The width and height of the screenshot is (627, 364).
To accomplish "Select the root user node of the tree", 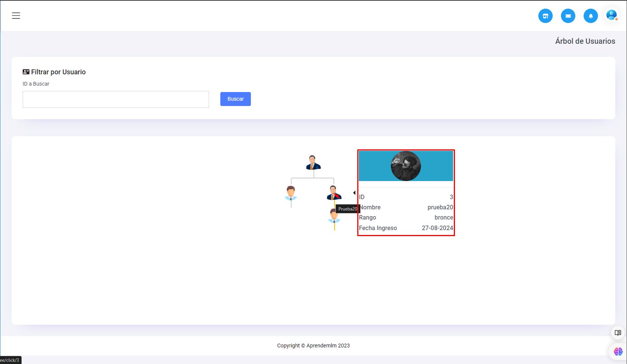I will (313, 163).
